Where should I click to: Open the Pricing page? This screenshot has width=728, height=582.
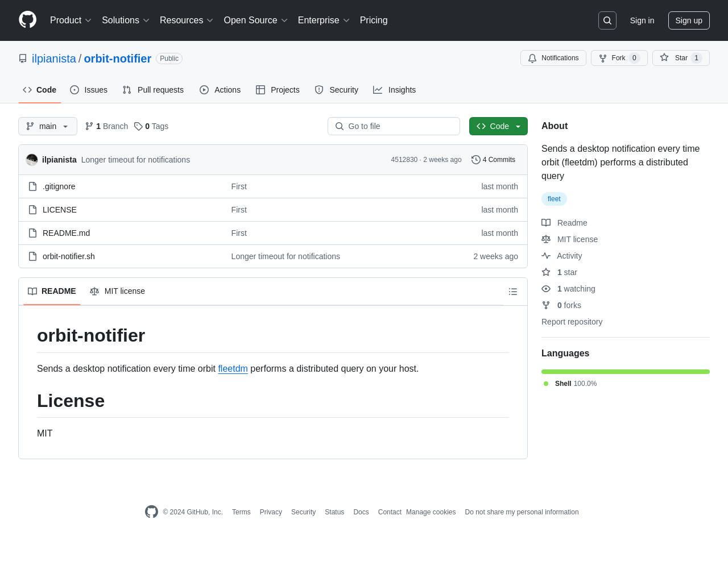coord(374,20)
